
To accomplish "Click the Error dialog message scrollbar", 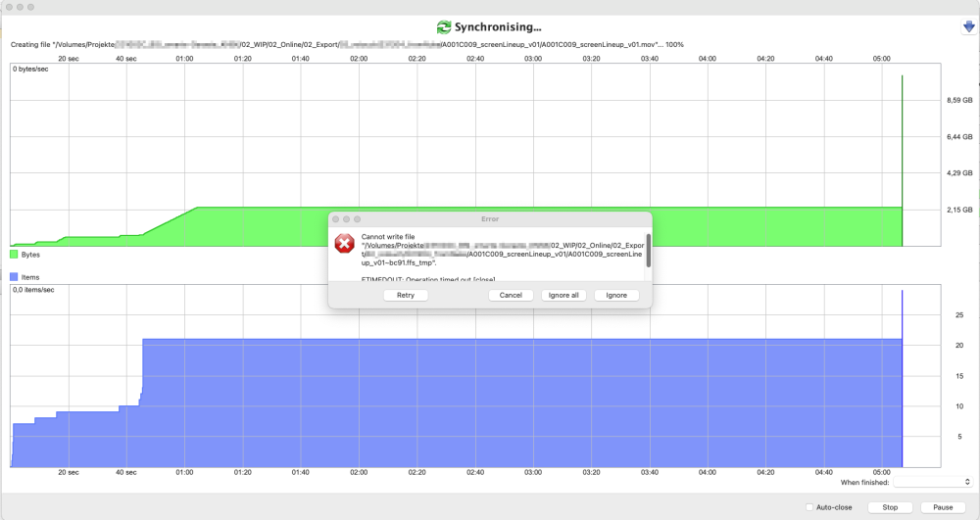I will (x=649, y=251).
